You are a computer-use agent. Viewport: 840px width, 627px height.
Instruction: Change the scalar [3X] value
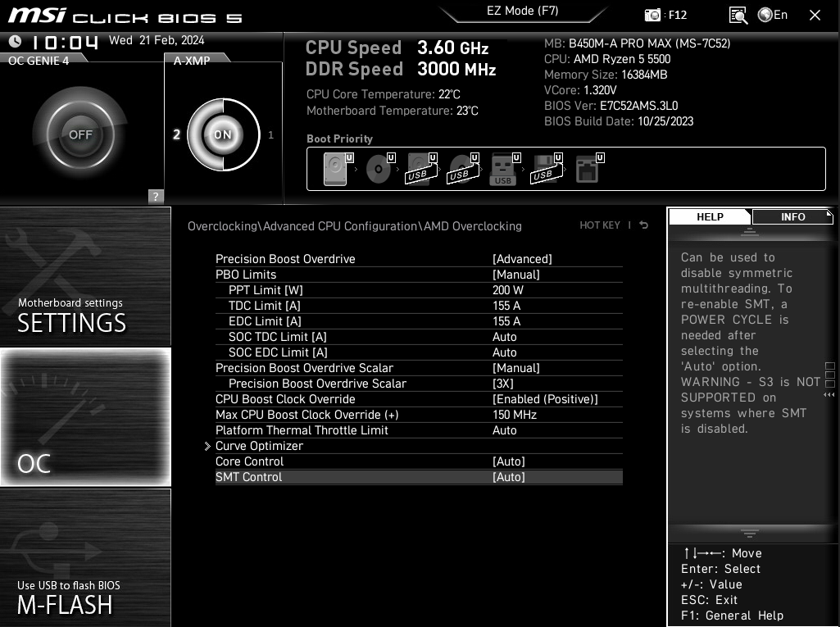click(x=503, y=384)
